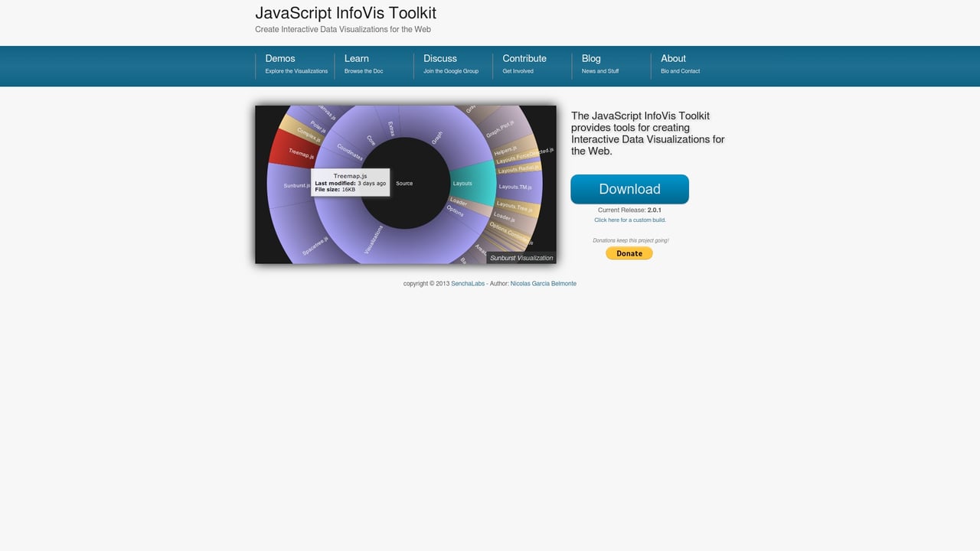
Task: Open the custom build link
Action: (629, 220)
